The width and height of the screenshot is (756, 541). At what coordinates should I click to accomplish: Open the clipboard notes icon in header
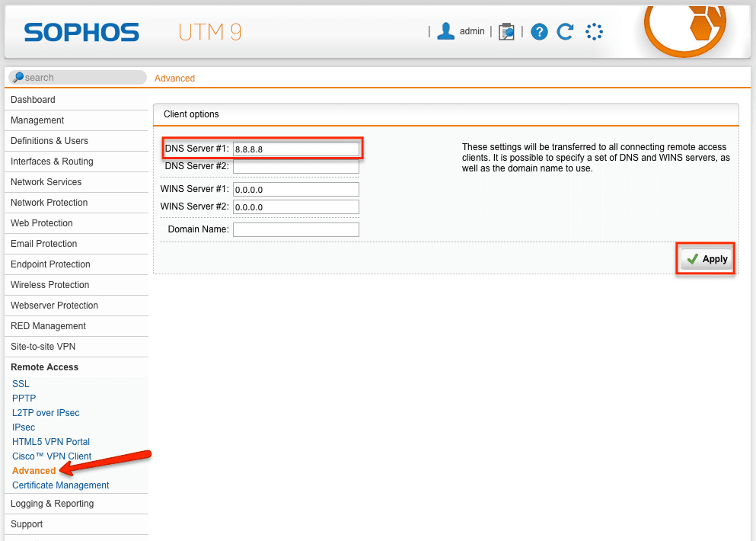coord(506,32)
